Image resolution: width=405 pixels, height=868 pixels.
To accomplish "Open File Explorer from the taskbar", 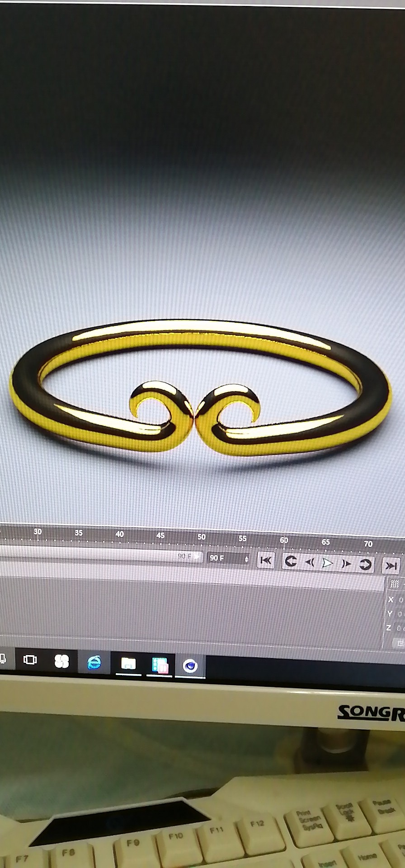I will pos(128,664).
